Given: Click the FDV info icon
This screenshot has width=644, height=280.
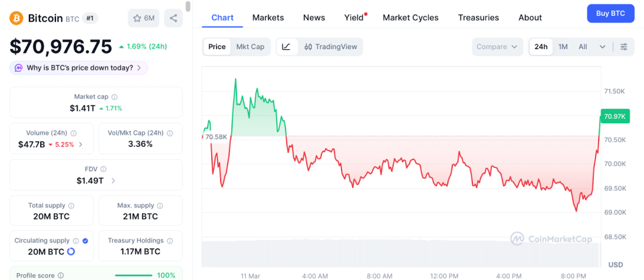Looking at the screenshot, I should click(104, 169).
